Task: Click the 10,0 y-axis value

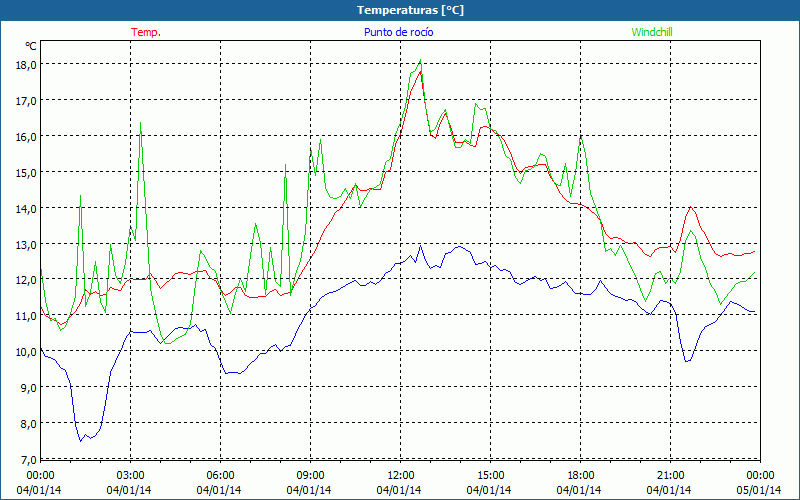Action: tap(26, 352)
